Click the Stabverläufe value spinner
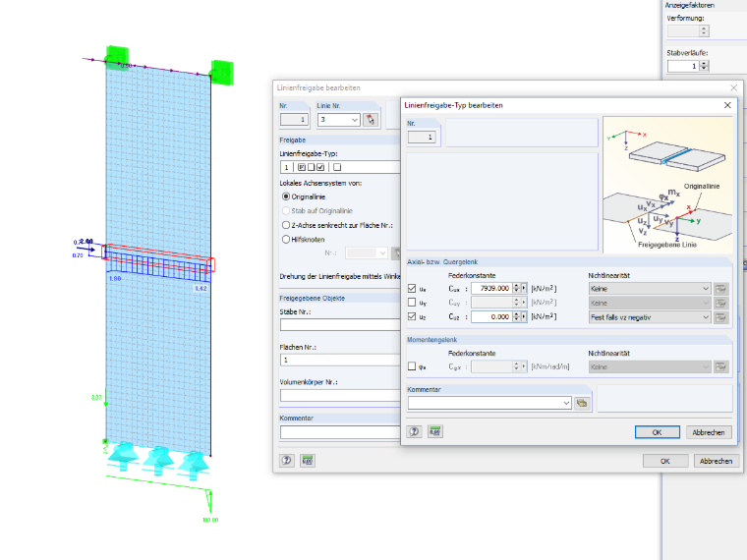Screen dimensions: 747x560 tap(704, 66)
